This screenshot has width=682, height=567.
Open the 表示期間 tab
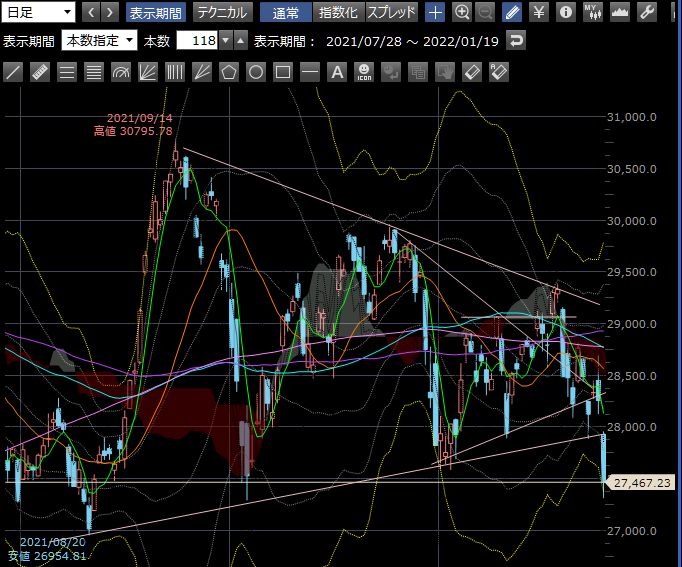pos(155,13)
